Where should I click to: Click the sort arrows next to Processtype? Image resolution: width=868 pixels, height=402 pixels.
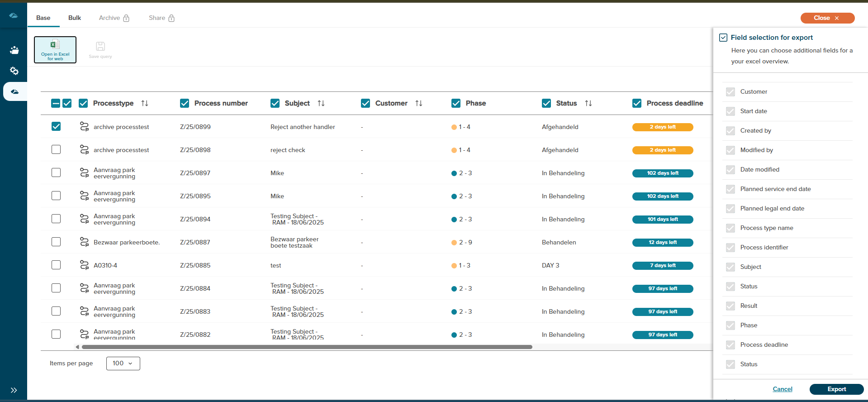pos(145,103)
